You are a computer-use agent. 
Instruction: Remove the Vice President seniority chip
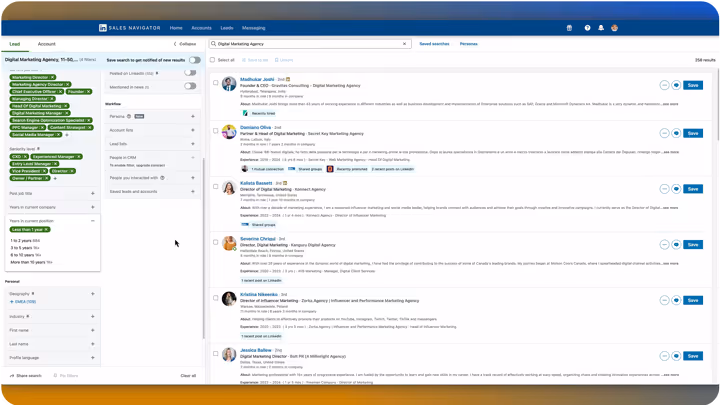[x=44, y=171]
